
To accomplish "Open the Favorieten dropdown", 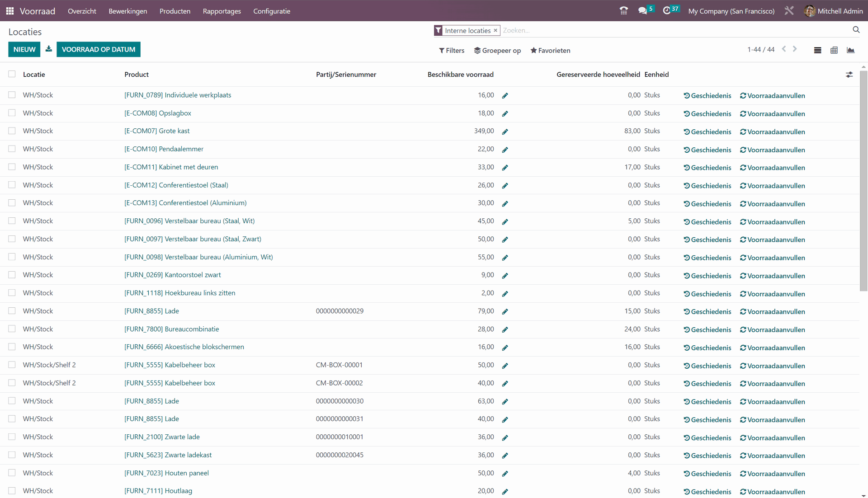I will (550, 51).
